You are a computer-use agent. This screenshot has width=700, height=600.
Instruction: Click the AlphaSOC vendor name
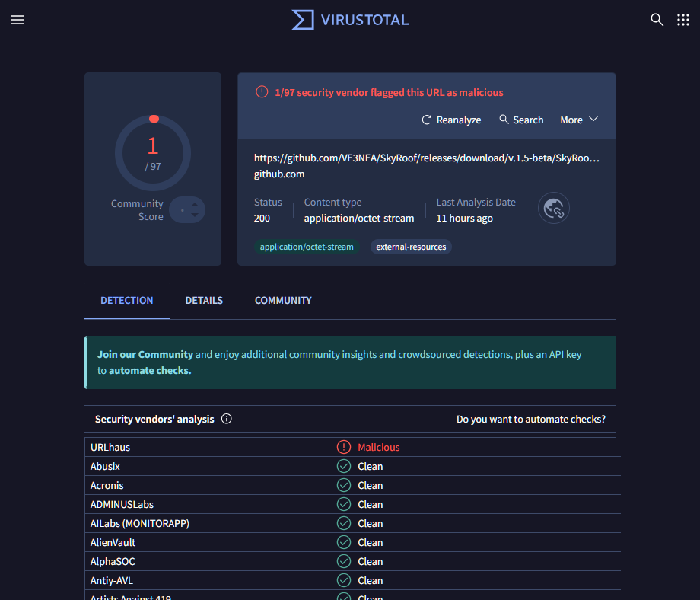[113, 562]
